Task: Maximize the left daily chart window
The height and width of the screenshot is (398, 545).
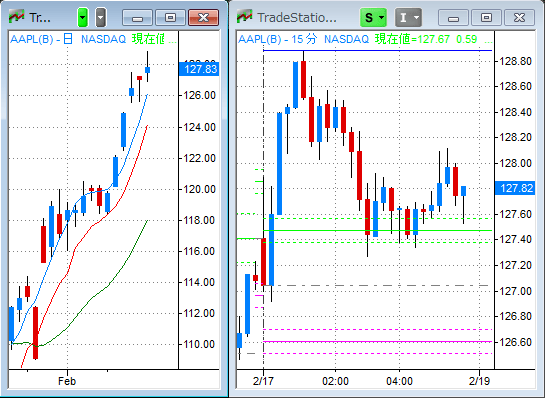Action: click(x=170, y=17)
